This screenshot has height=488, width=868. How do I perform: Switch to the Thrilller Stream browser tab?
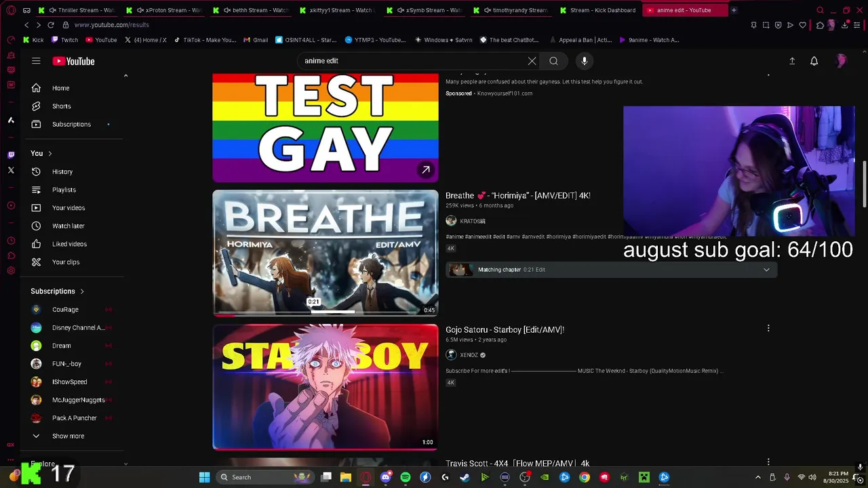pos(76,10)
